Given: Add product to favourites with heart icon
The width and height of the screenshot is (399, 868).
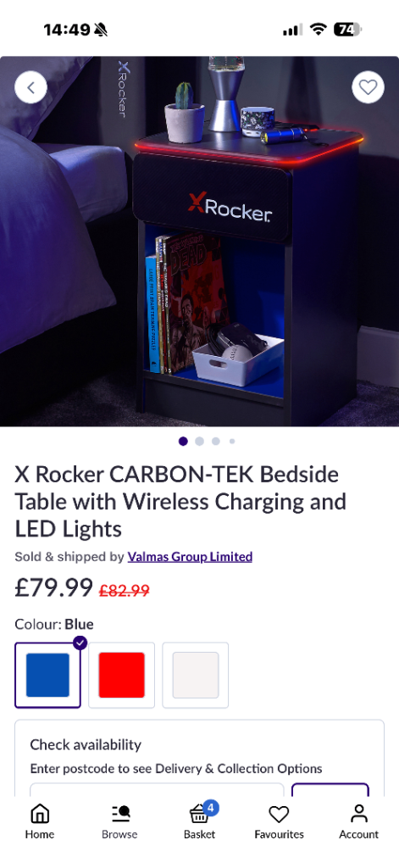Looking at the screenshot, I should pos(368,87).
